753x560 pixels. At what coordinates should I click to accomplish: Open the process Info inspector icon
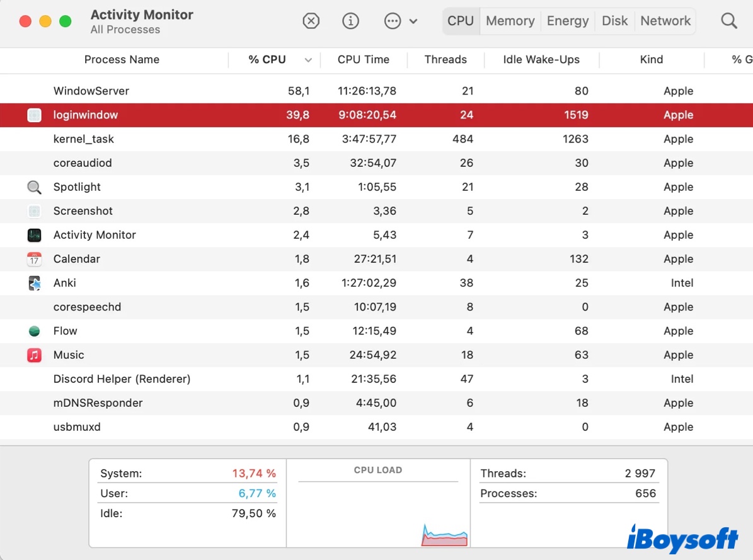pos(350,21)
